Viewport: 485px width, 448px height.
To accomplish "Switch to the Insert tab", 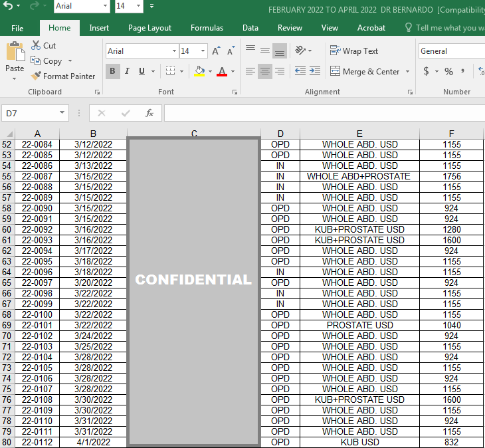I will pos(99,28).
